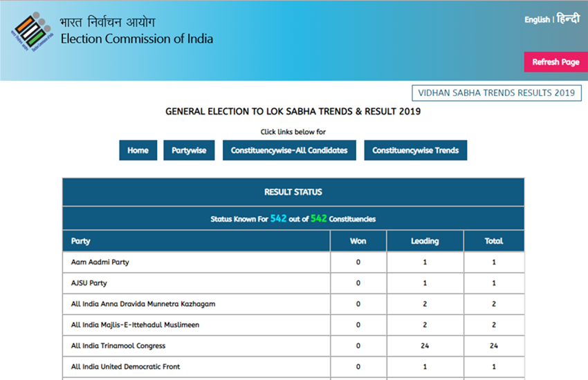
Task: Click the Election Commission of India logo
Action: tap(31, 32)
